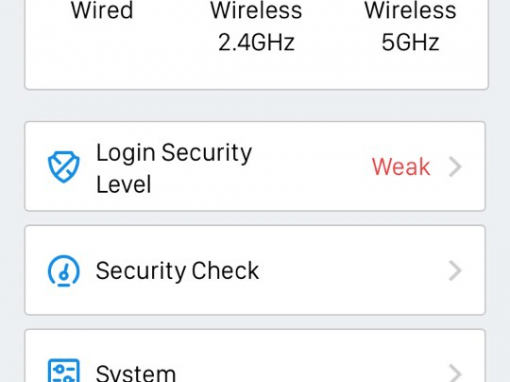
Task: Open Login Security Level row
Action: click(255, 167)
